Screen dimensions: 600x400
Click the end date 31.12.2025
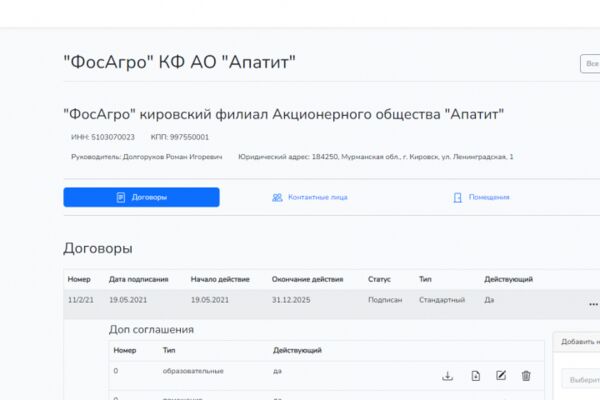(291, 300)
